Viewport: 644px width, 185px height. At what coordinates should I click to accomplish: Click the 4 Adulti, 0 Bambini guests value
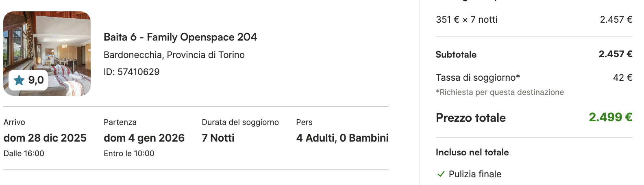coord(342,138)
